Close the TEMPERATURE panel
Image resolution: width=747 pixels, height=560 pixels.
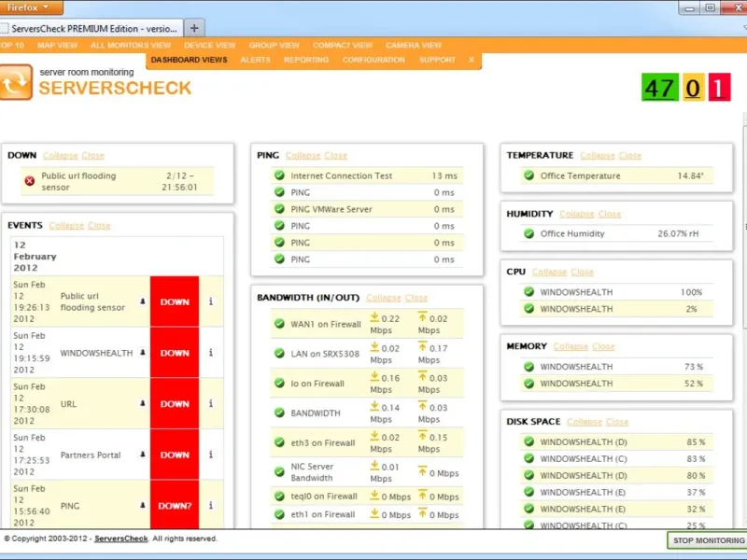pyautogui.click(x=629, y=156)
